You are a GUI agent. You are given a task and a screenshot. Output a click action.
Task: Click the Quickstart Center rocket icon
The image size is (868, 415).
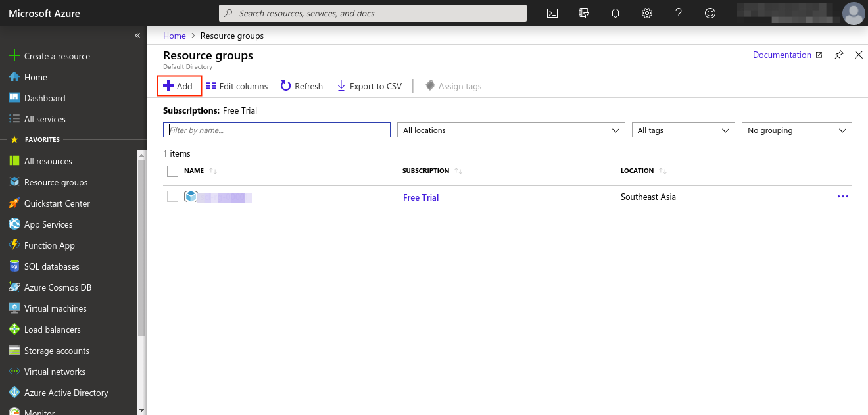(14, 203)
